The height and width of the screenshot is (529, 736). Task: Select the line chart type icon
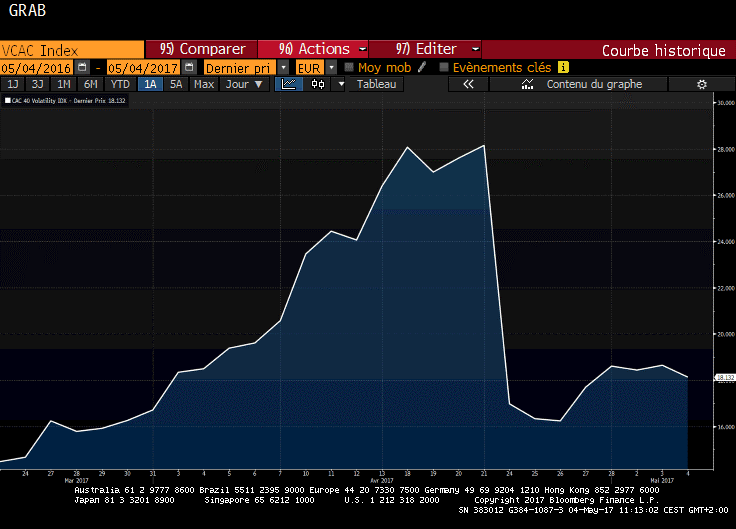pos(288,84)
